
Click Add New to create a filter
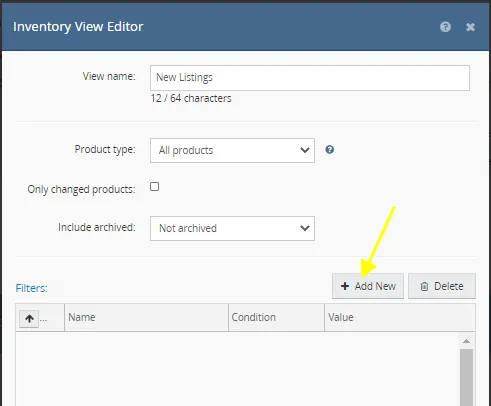tap(368, 286)
